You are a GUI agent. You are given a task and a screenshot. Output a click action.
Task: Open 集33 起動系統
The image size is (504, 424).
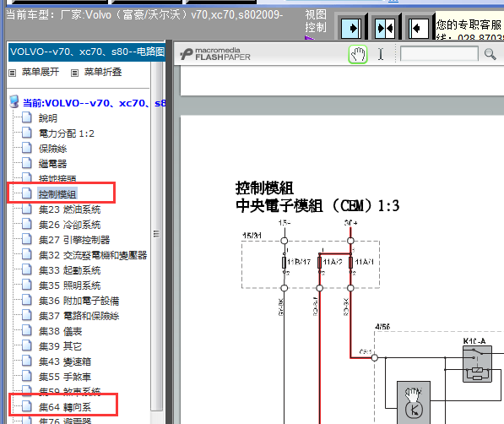coord(69,270)
